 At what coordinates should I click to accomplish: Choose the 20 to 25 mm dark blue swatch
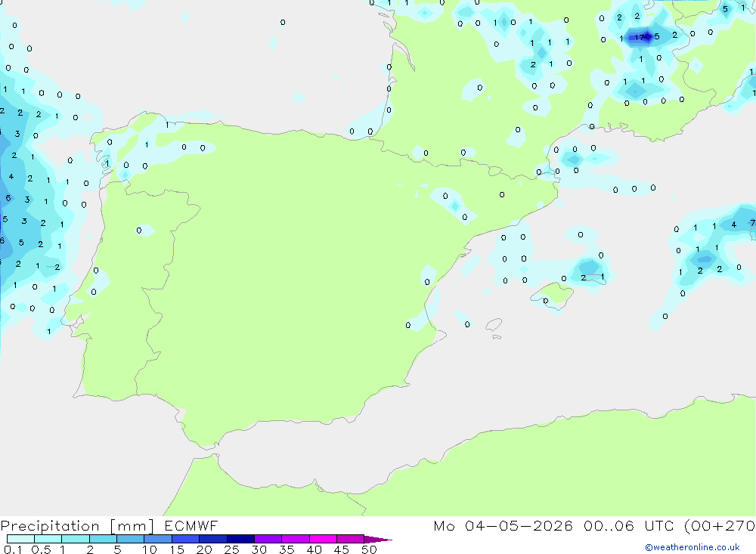click(212, 539)
